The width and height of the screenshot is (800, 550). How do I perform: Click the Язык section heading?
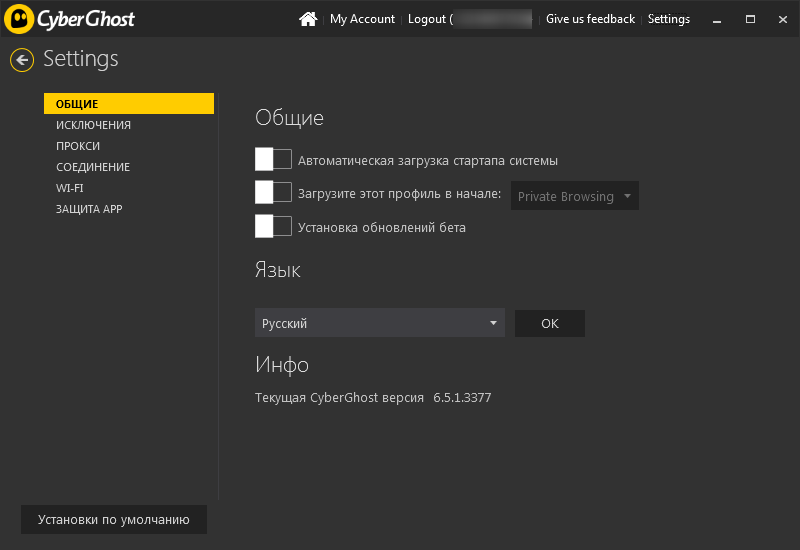tap(278, 270)
